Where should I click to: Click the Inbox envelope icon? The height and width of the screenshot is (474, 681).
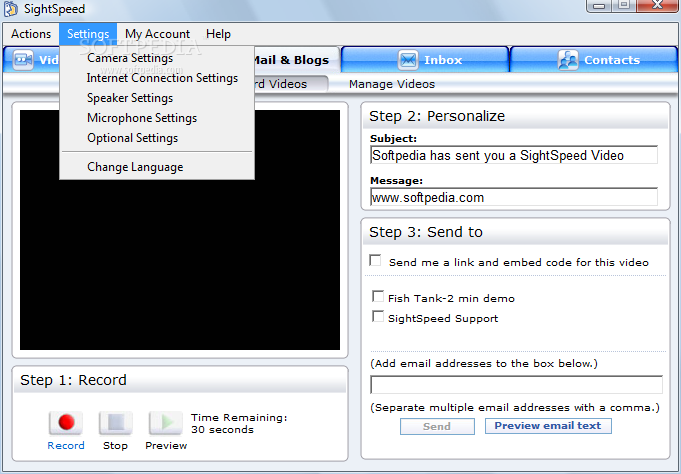pos(408,60)
